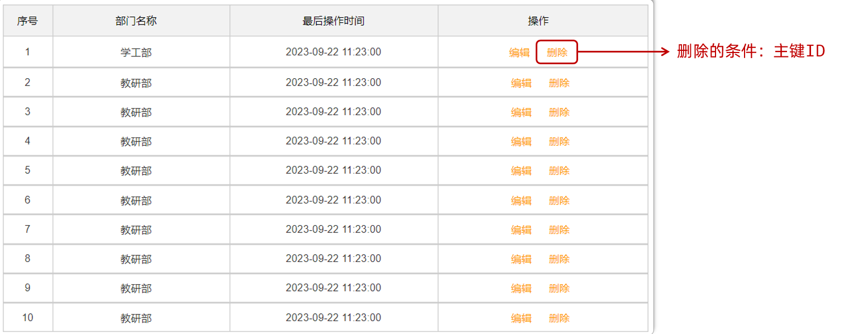
Task: Click 删除 link in row 1
Action: [557, 53]
